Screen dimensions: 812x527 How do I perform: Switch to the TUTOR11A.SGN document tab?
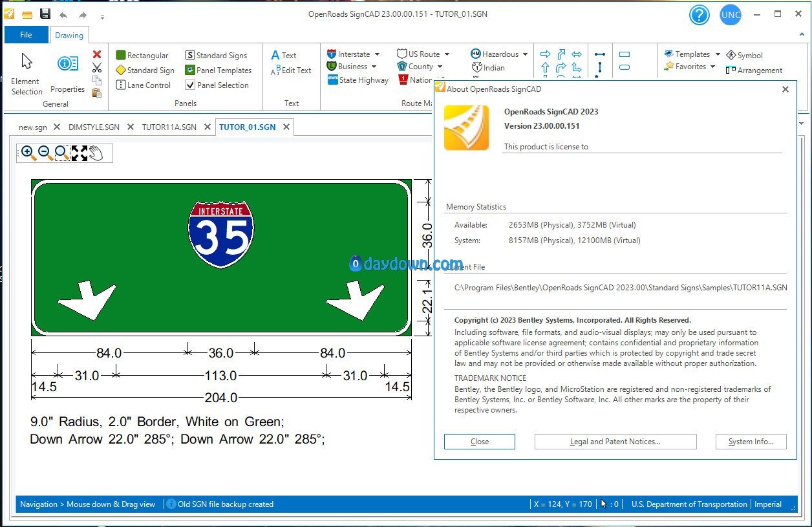pyautogui.click(x=169, y=127)
